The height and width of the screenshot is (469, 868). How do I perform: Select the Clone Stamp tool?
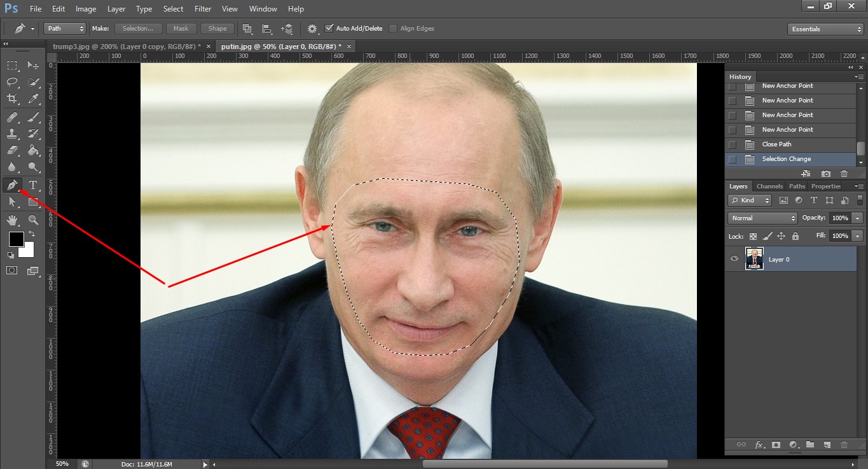[x=12, y=134]
